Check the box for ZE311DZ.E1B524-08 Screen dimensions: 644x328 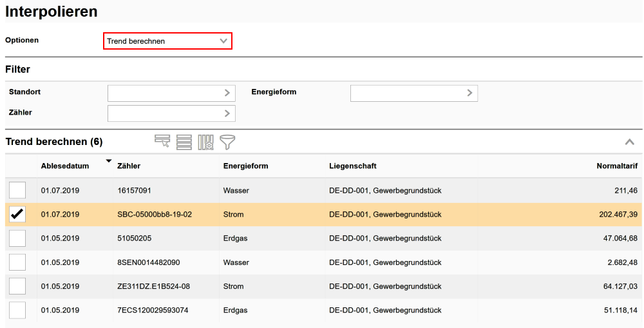point(17,286)
